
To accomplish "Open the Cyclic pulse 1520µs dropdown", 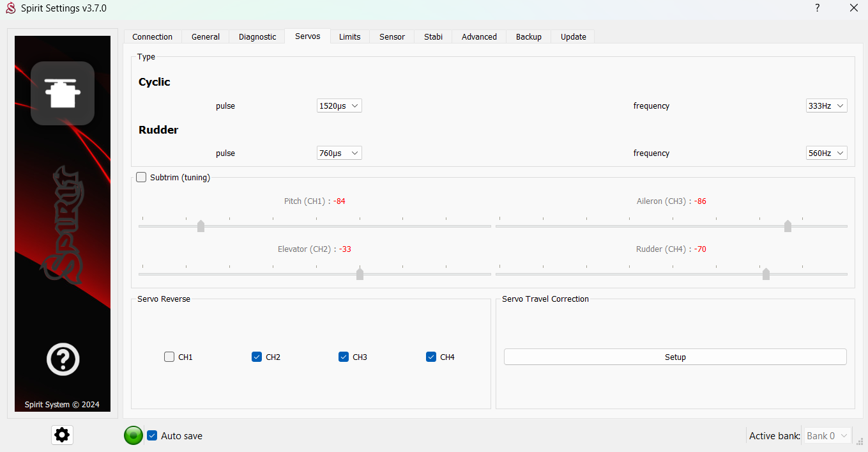I will pyautogui.click(x=339, y=105).
